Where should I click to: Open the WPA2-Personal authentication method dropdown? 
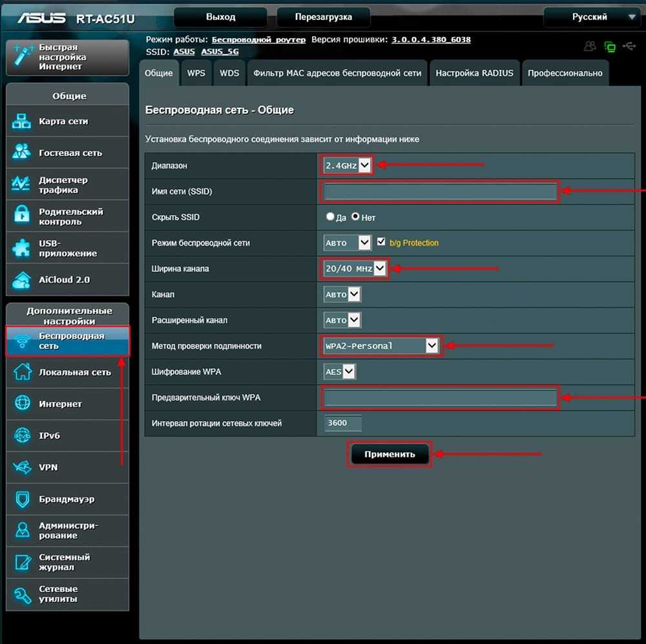coord(381,346)
